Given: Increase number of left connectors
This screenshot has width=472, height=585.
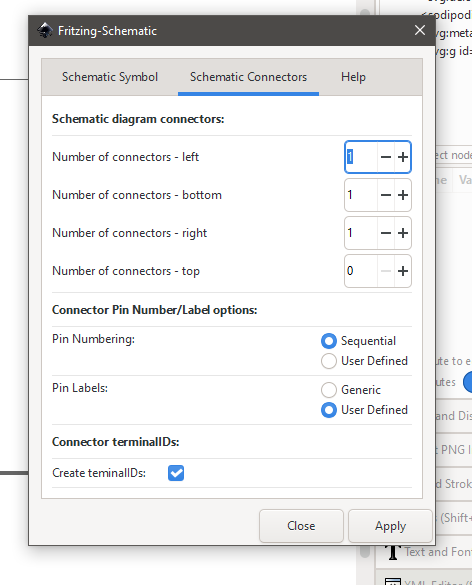Looking at the screenshot, I should 403,157.
